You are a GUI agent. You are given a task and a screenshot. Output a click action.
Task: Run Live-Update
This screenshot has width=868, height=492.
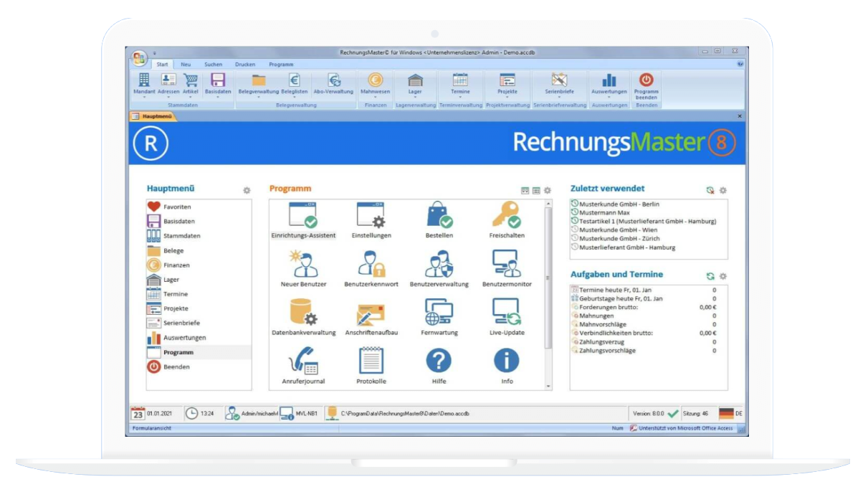point(507,318)
